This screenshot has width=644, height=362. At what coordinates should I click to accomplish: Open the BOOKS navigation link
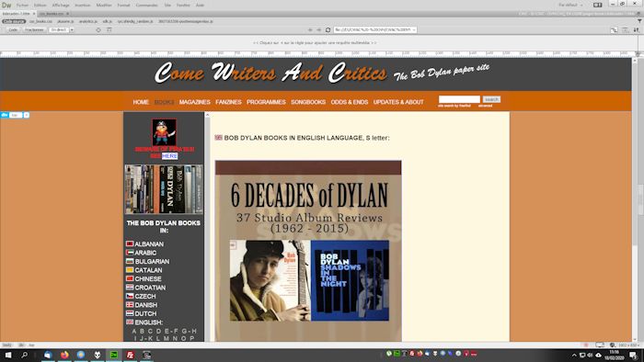165,102
